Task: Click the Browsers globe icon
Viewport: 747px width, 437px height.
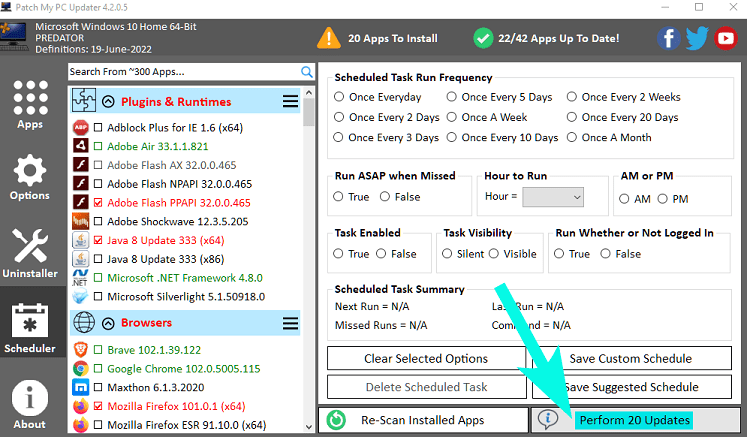Action: (84, 323)
